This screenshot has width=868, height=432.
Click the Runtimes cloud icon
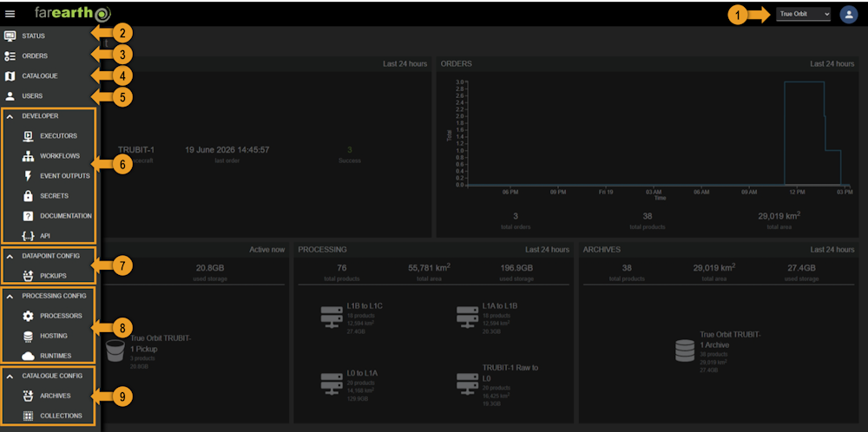[28, 356]
